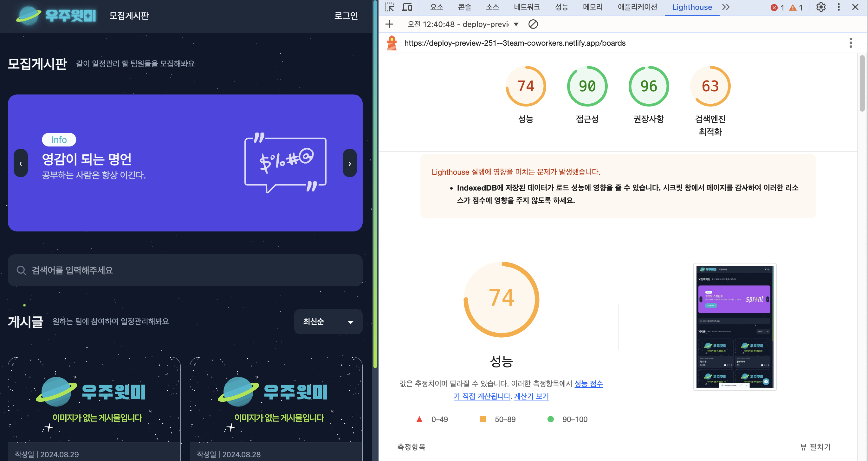Open the 최신순 sort dropdown
Image resolution: width=868 pixels, height=461 pixels.
(x=328, y=321)
